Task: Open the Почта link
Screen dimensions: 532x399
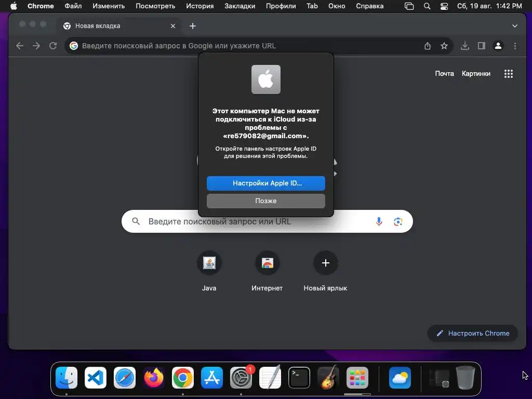Action: click(444, 74)
